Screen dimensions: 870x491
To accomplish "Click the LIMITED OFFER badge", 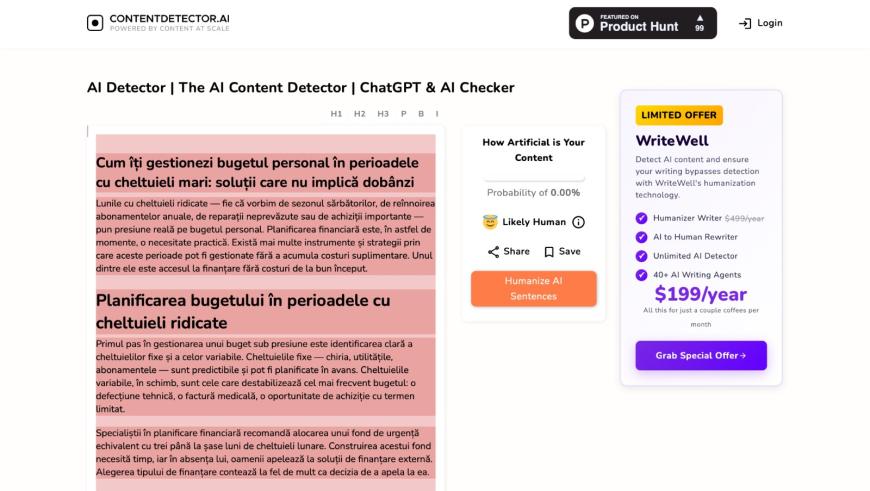I will [x=679, y=115].
